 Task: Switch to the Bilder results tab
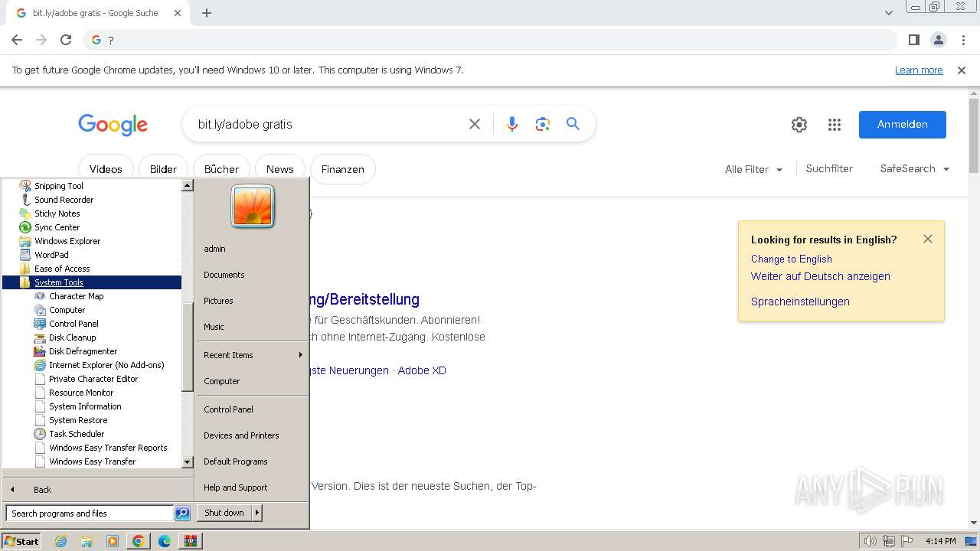pos(163,169)
